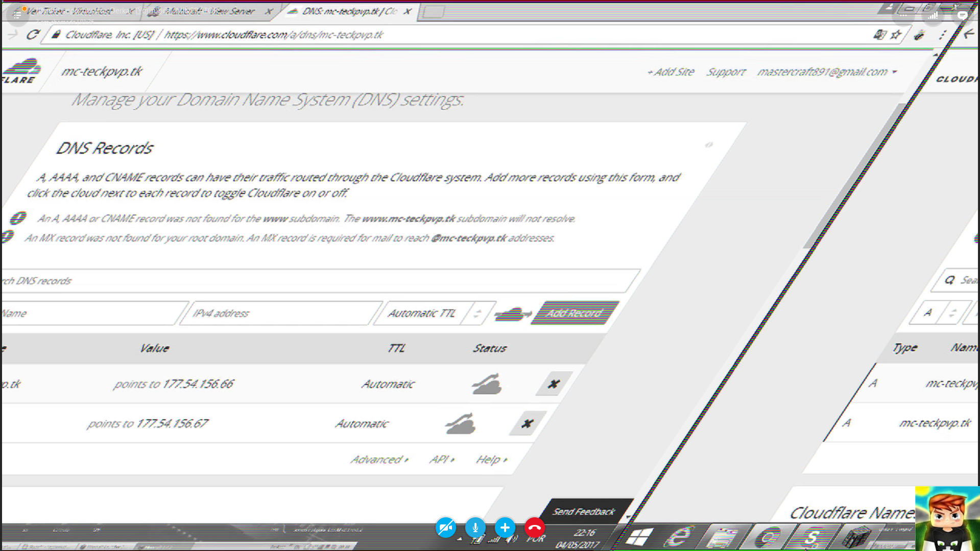980x551 pixels.
Task: Expand the Advanced options
Action: [379, 460]
